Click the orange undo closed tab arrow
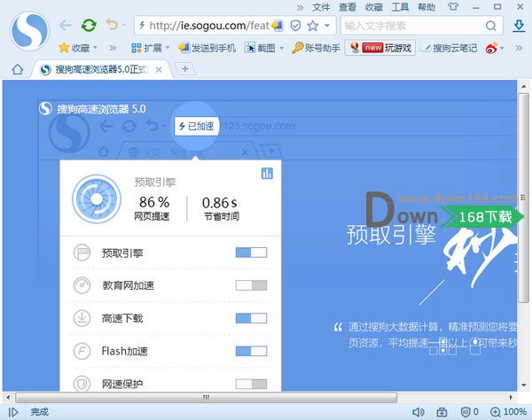Screen dimensions: 532x420 click(112, 25)
